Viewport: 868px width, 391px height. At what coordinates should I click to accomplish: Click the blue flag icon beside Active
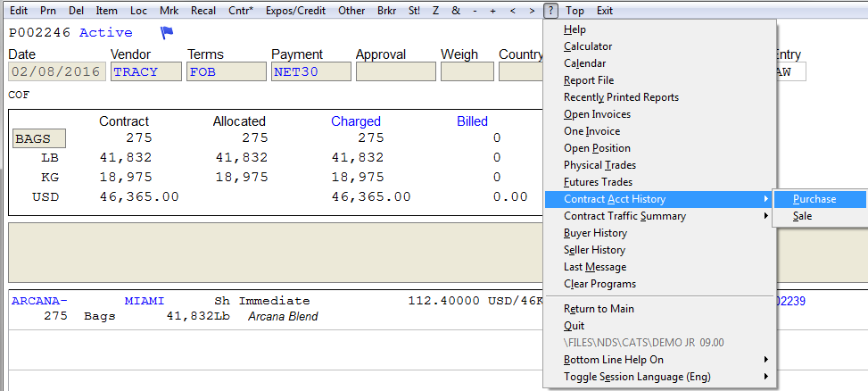click(x=167, y=33)
